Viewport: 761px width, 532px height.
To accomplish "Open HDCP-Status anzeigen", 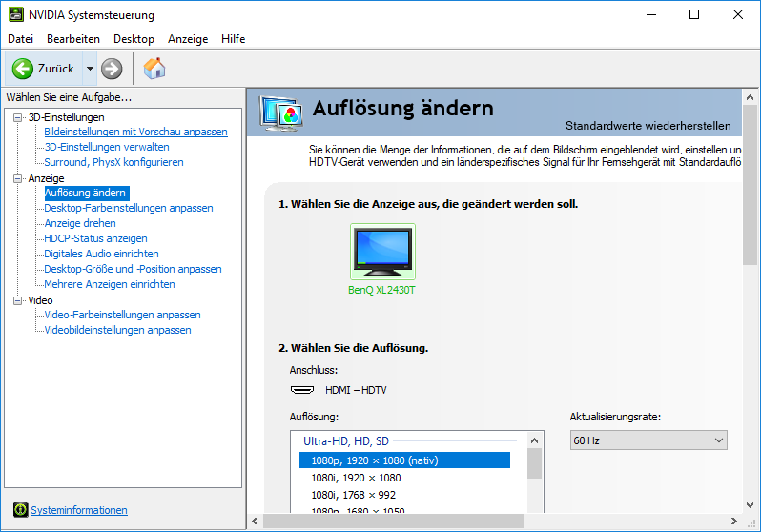I will (95, 238).
